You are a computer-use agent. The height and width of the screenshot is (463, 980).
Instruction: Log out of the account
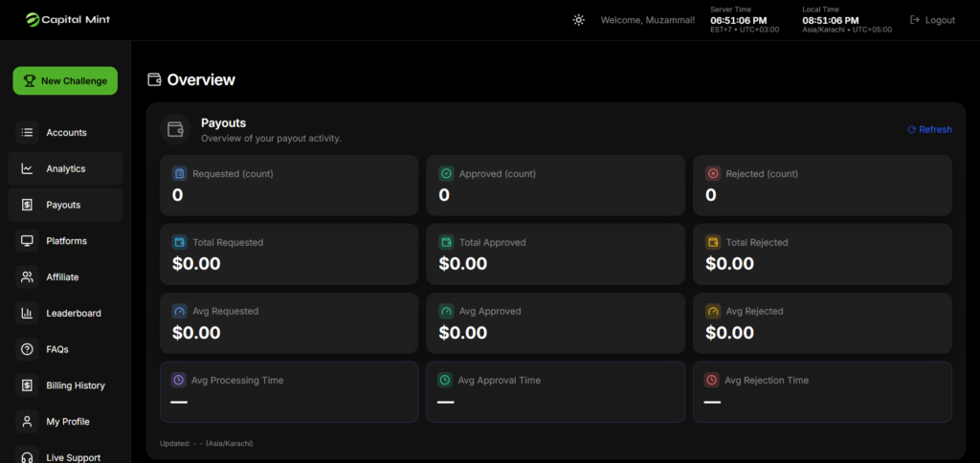(x=932, y=20)
